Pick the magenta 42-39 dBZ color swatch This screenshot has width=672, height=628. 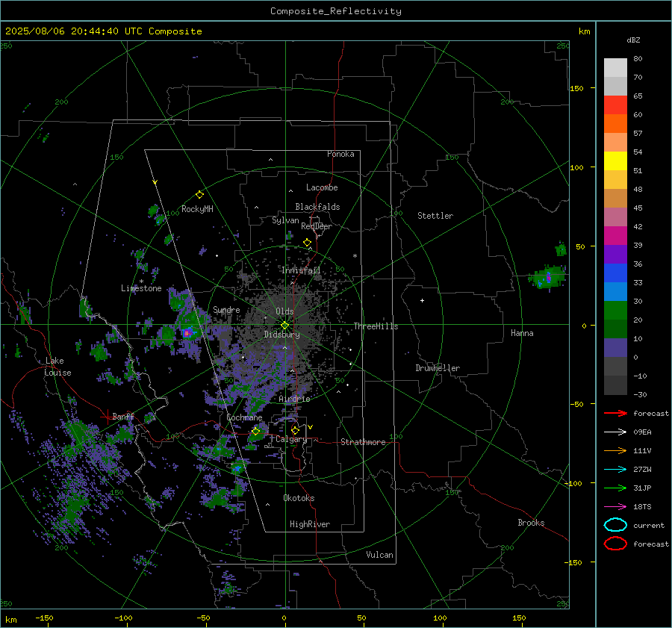pos(615,236)
